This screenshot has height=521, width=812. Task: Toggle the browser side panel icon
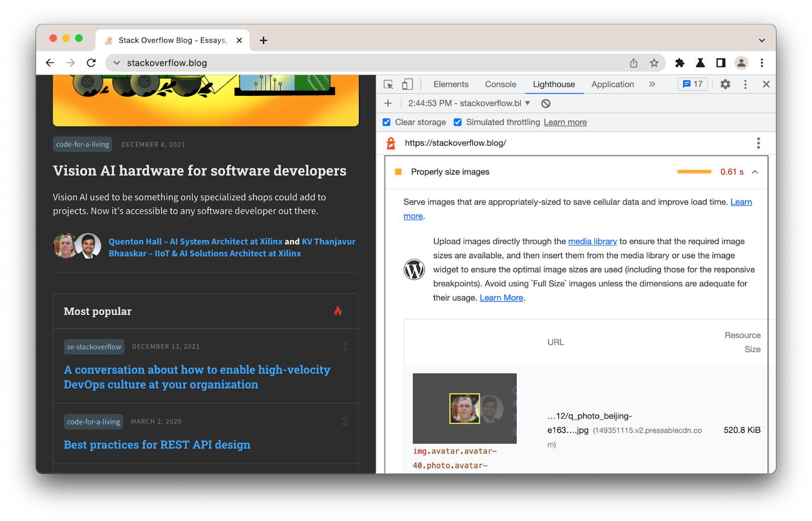pyautogui.click(x=721, y=63)
